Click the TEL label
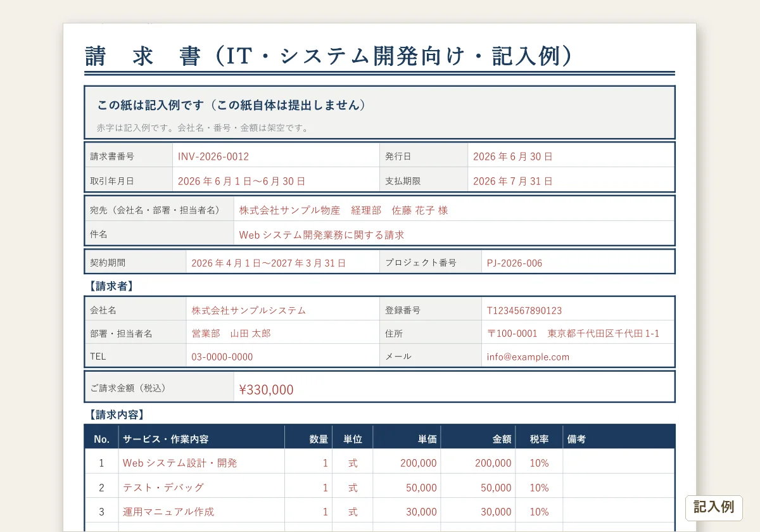Viewport: 760px width, 532px height. (98, 357)
